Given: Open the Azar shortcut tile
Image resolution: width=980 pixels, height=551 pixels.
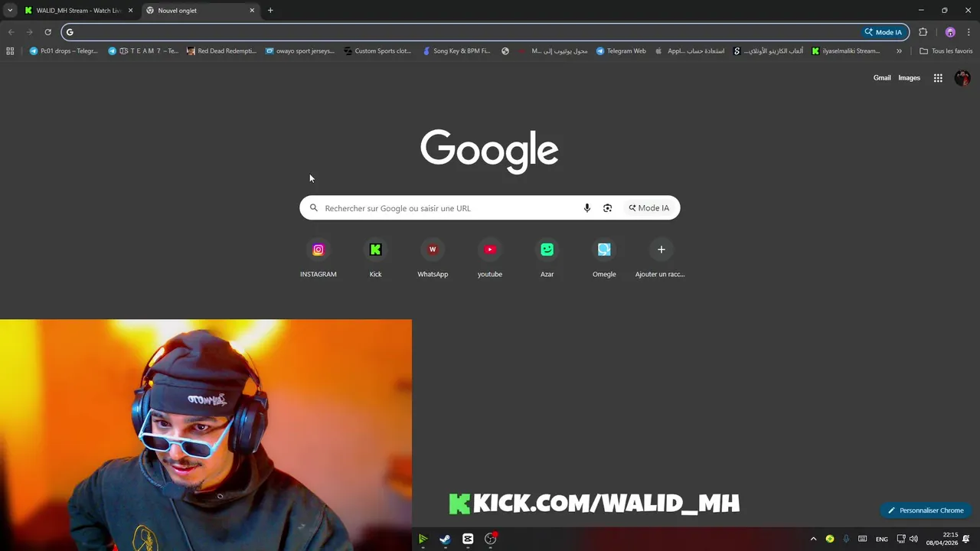Looking at the screenshot, I should point(547,259).
